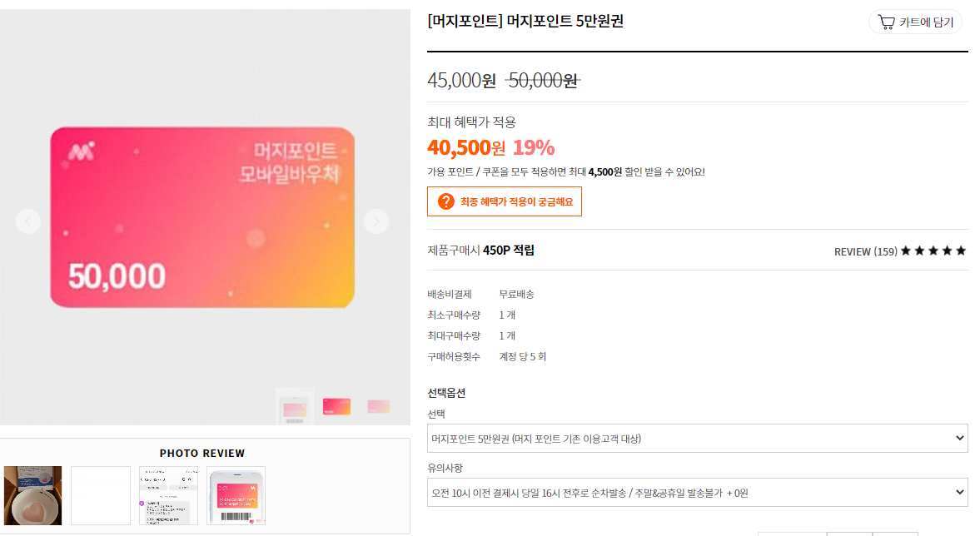Show the previous product image
980x536 pixels.
28,221
